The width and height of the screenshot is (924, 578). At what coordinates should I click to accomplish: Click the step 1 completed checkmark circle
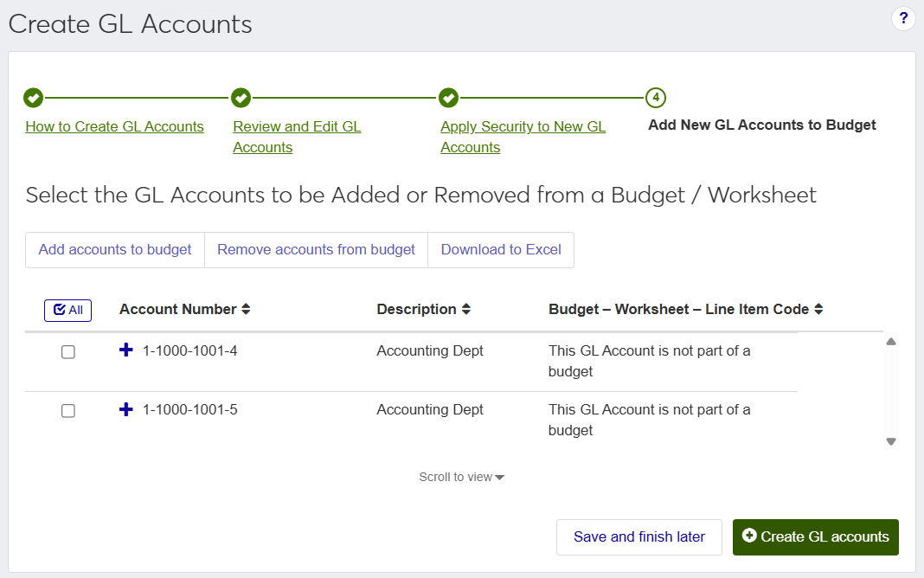point(33,98)
